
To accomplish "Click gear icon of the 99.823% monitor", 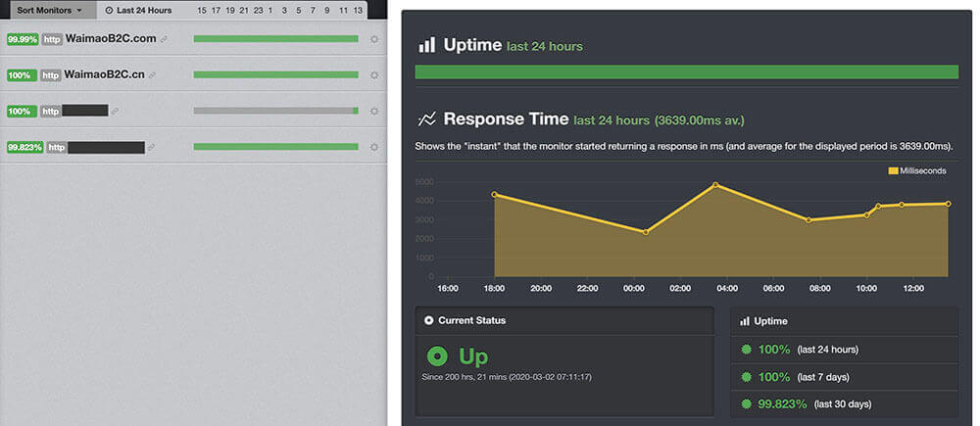I will (x=373, y=147).
